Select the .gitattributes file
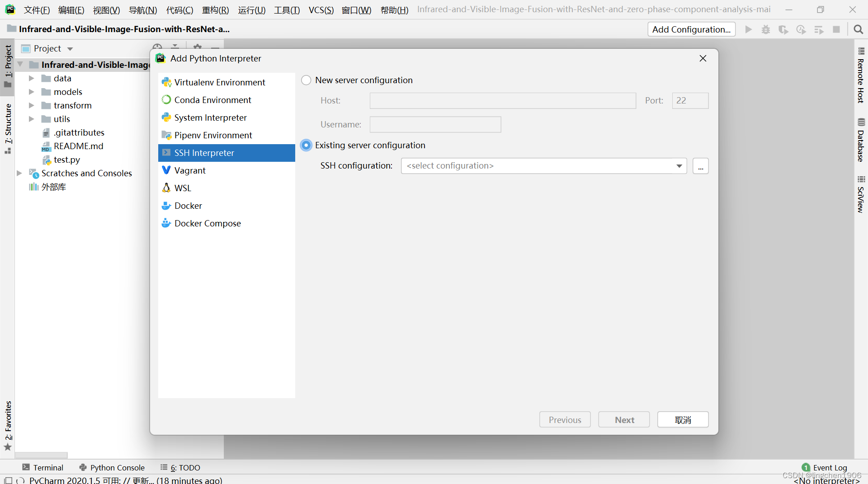The image size is (868, 484). (x=79, y=132)
